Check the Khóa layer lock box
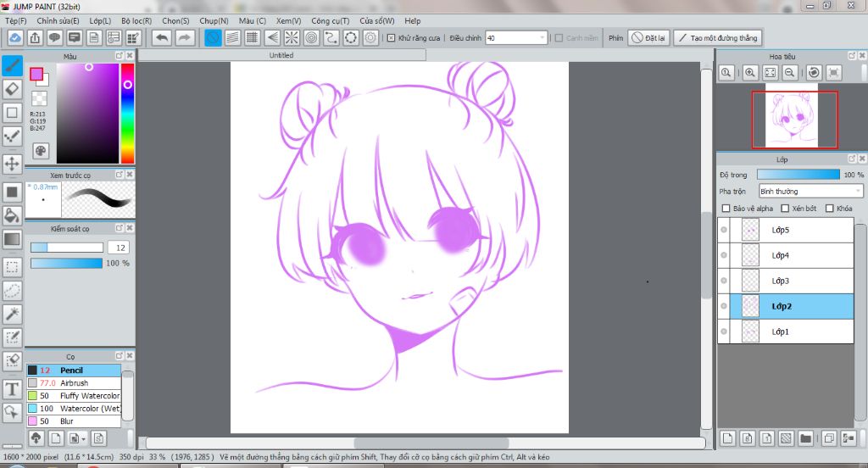The image size is (868, 468). pos(829,209)
